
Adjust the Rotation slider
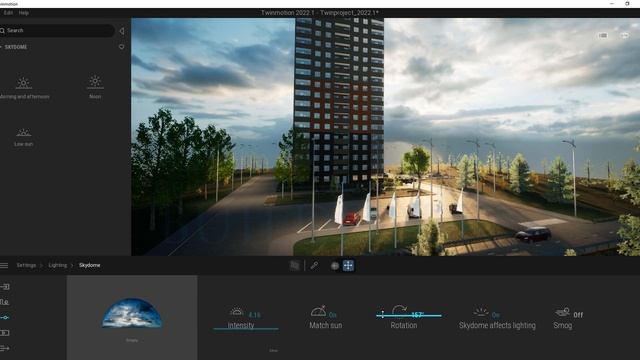(x=409, y=315)
